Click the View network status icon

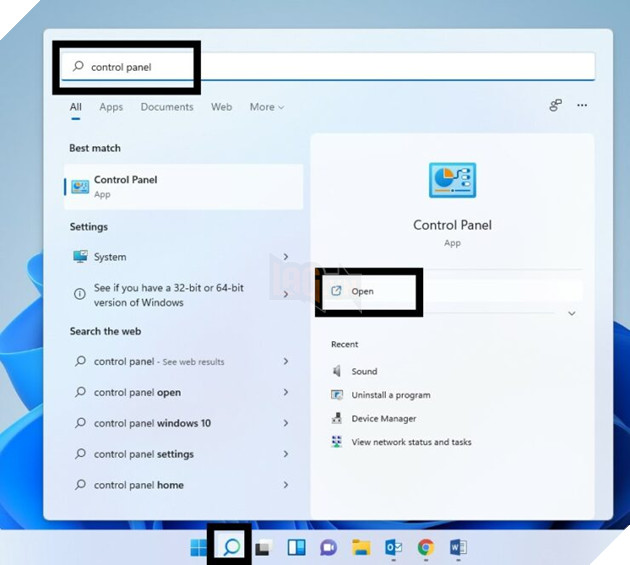[337, 442]
